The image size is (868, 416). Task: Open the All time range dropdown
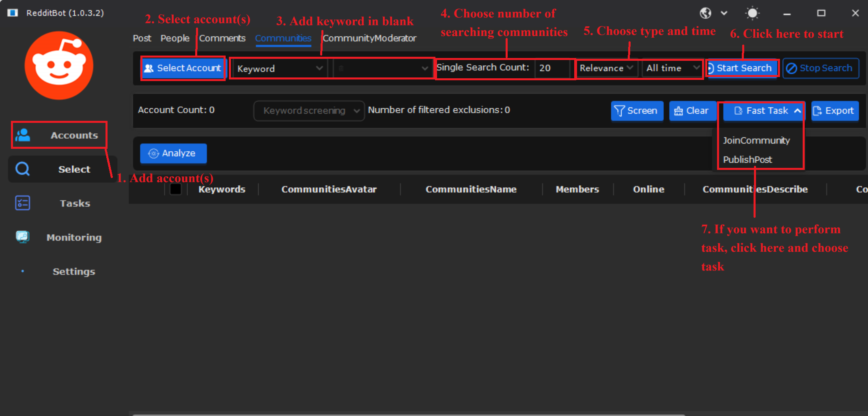click(673, 68)
